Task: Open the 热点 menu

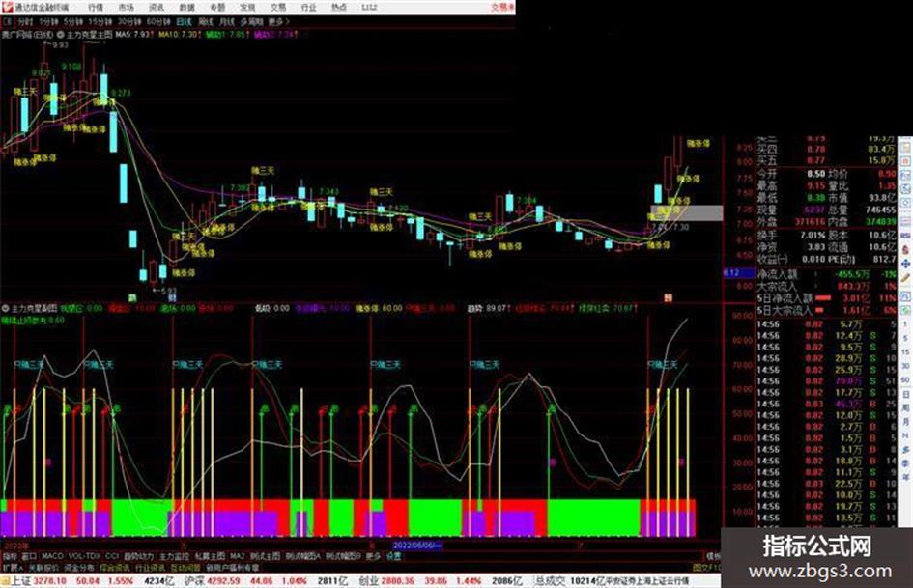Action: (x=339, y=8)
